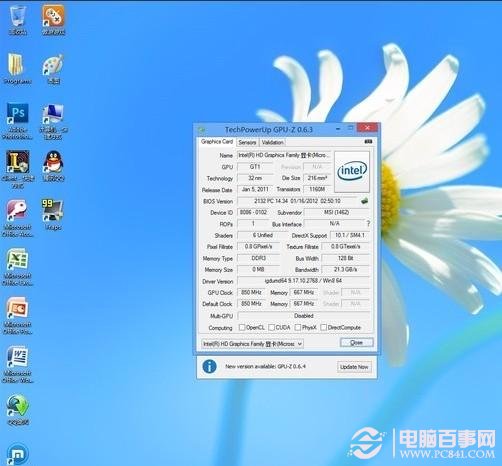Screen dimensions: 502x466
Task: Click the GPU-Z screenshot camera icon
Action: pyautogui.click(x=368, y=142)
